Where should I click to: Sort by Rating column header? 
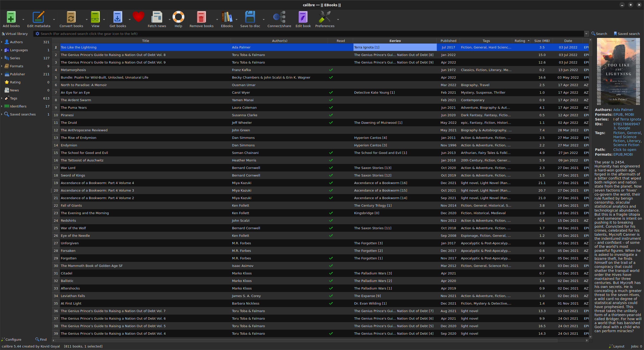[x=521, y=41]
